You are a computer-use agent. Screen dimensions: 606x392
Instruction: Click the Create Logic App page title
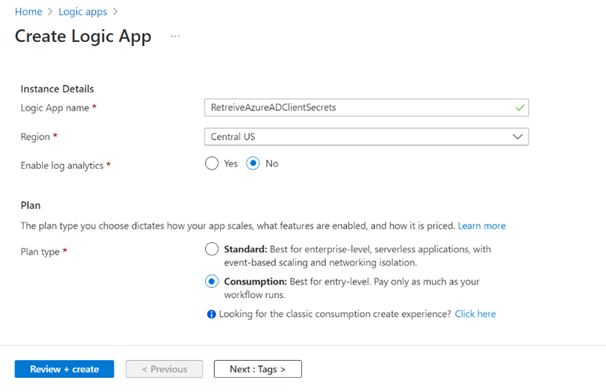83,37
